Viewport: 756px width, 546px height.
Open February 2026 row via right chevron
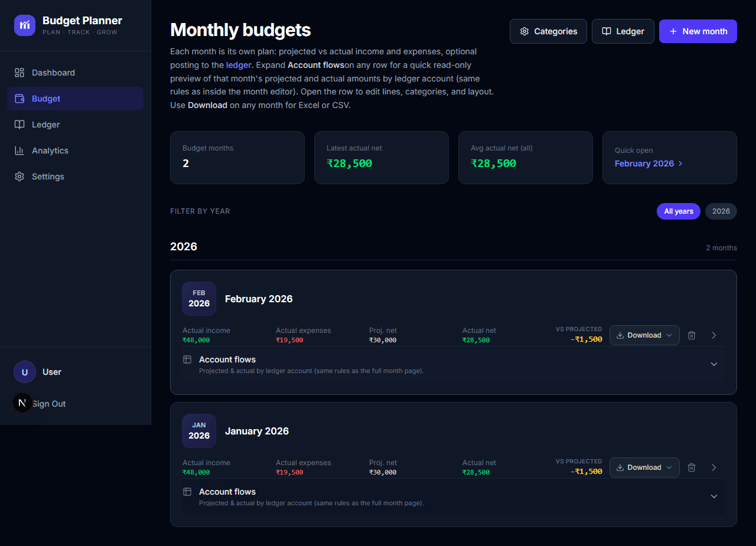[x=714, y=335]
